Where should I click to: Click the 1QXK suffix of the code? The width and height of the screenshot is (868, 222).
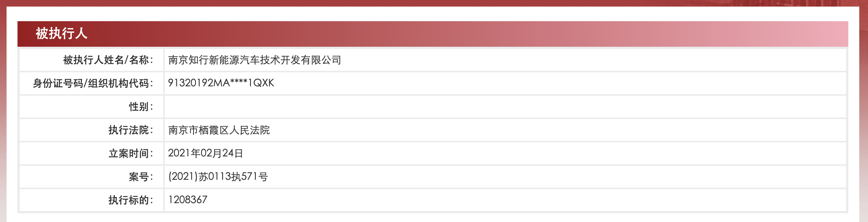[261, 83]
